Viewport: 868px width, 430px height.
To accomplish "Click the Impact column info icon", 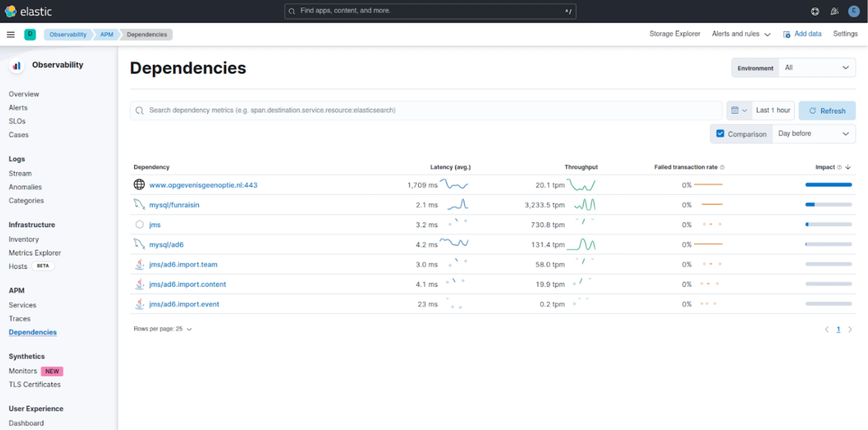I will (x=839, y=167).
